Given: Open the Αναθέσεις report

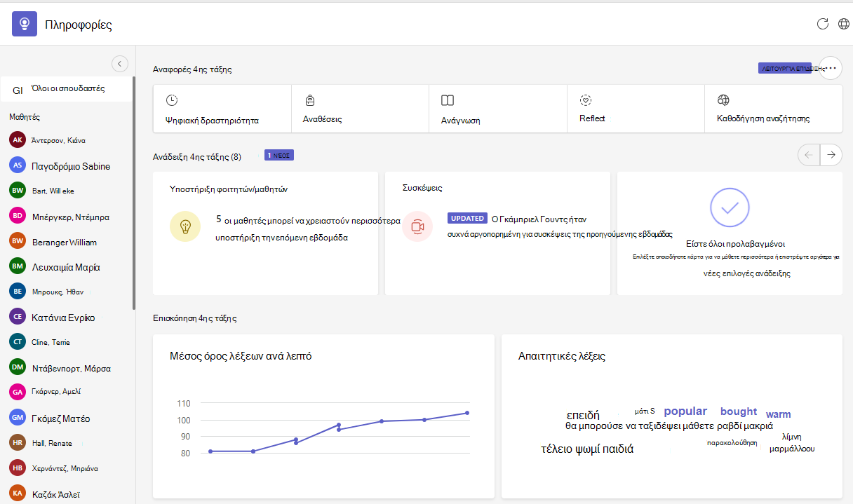Looking at the screenshot, I should 361,109.
